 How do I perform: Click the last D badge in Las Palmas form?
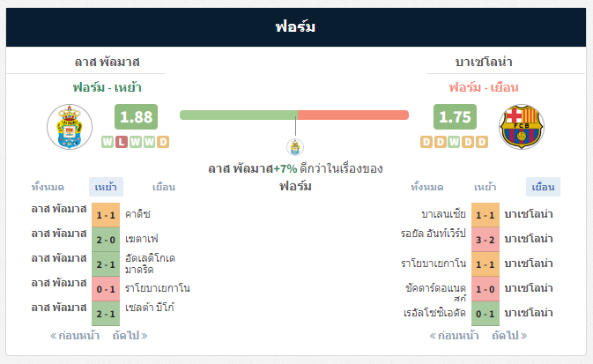[x=163, y=142]
